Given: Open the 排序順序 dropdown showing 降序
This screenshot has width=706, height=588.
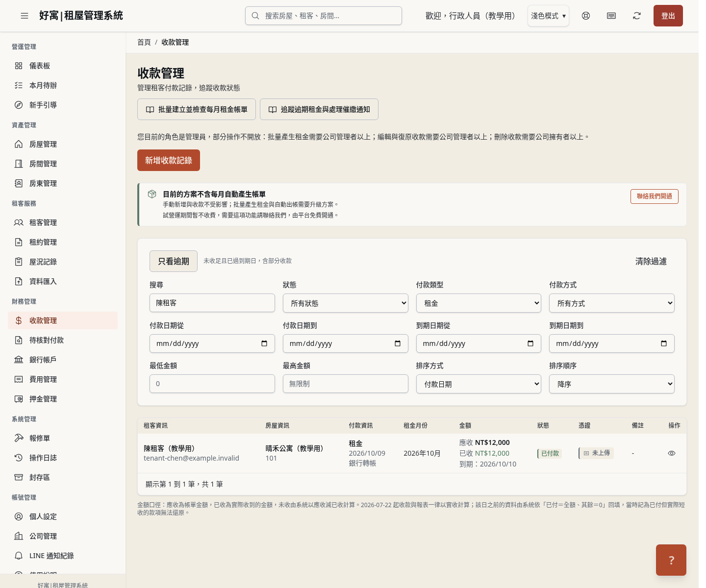Looking at the screenshot, I should 612,384.
